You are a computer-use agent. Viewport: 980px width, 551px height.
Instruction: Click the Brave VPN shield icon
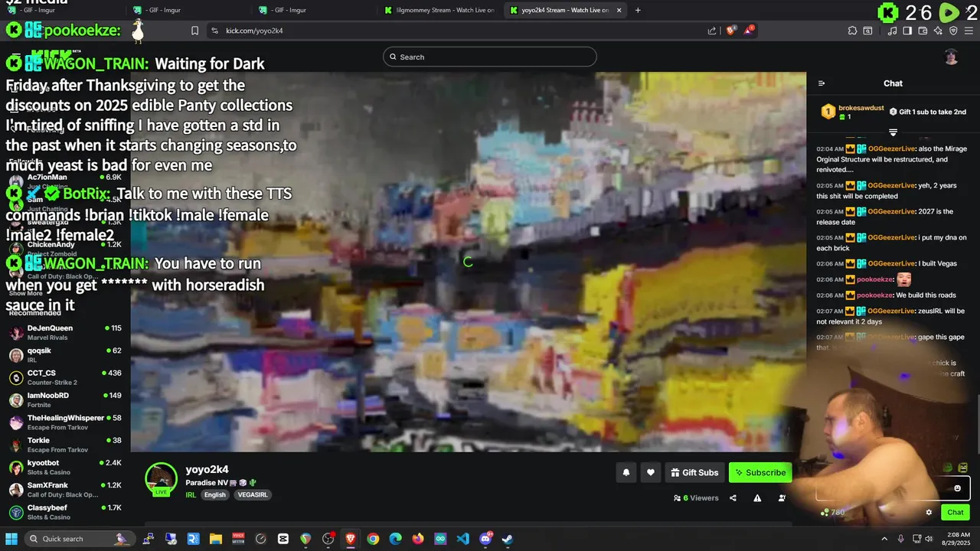[953, 31]
